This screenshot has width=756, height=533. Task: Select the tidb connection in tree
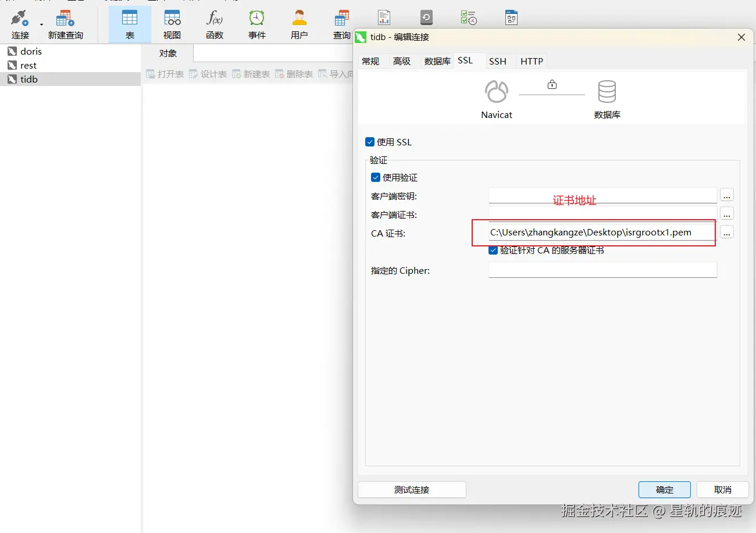coord(70,79)
